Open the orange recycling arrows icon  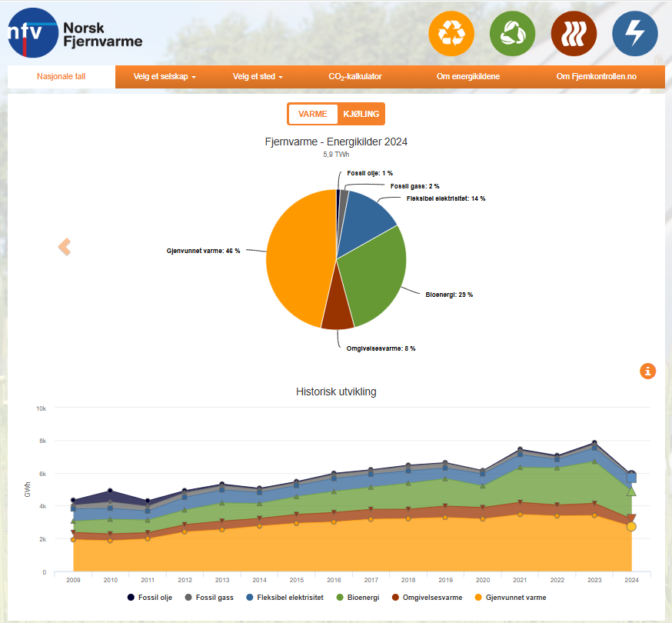[451, 34]
